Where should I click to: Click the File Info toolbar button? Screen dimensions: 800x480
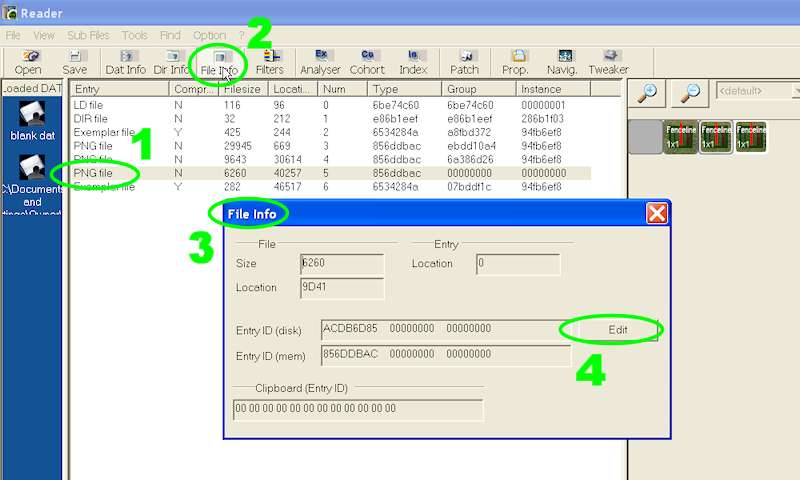(219, 64)
